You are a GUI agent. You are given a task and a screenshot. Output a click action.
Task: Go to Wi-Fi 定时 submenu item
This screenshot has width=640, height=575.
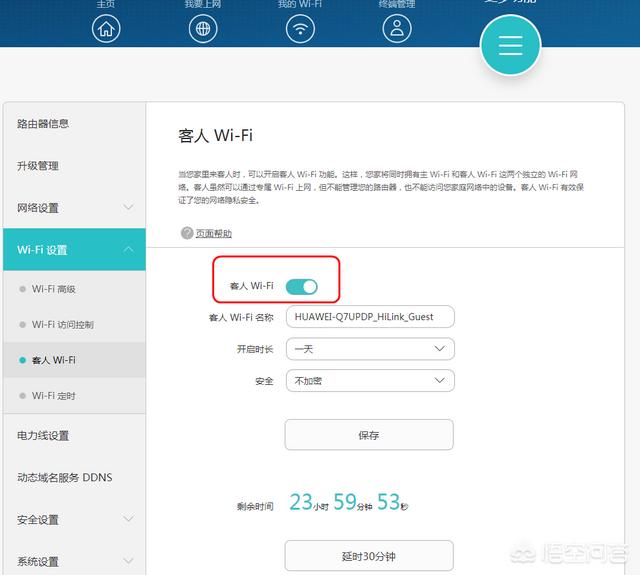pos(54,396)
